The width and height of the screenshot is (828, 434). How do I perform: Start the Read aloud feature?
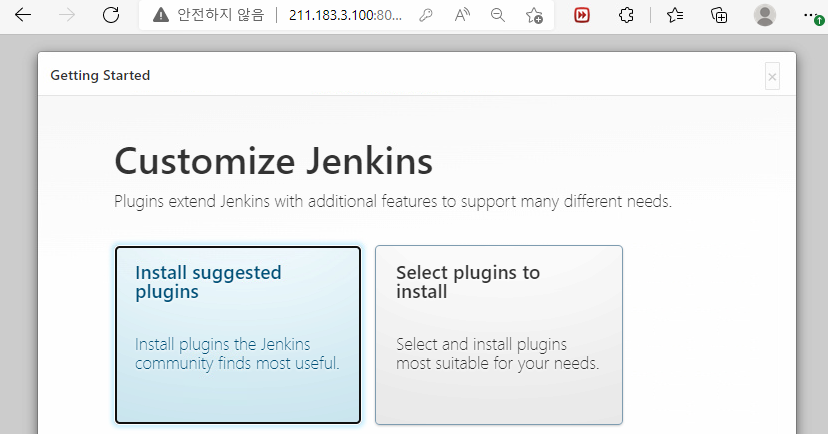462,15
